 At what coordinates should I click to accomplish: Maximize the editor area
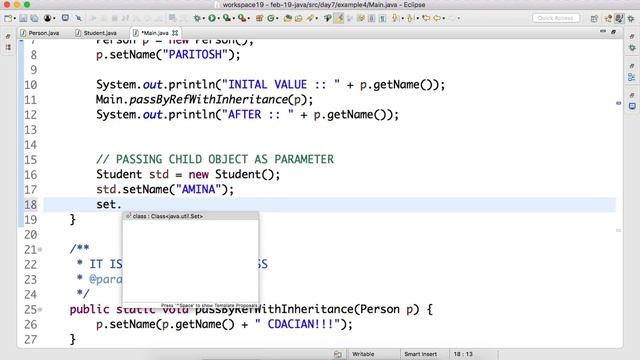[613, 32]
